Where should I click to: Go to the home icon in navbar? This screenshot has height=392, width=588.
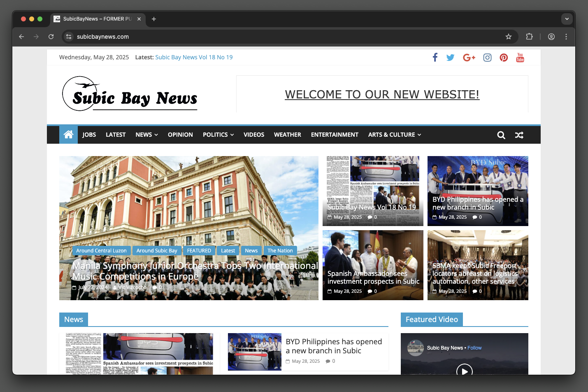(68, 135)
